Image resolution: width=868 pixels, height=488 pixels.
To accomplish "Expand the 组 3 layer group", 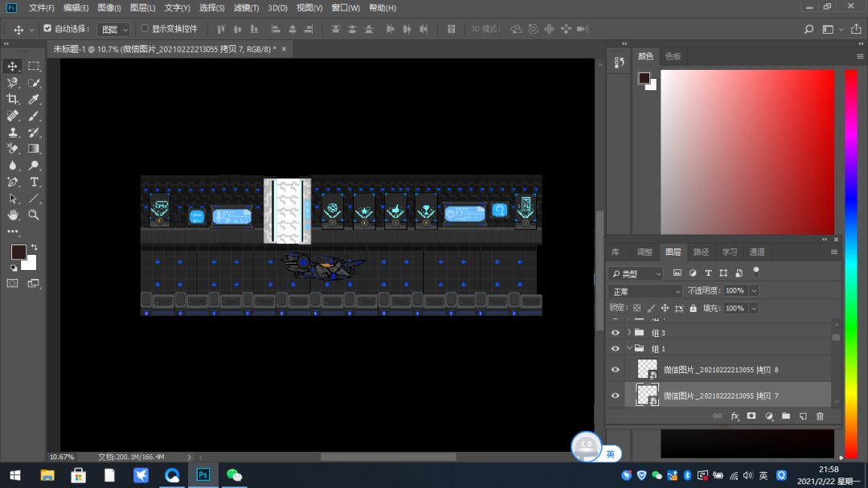I will click(x=629, y=332).
